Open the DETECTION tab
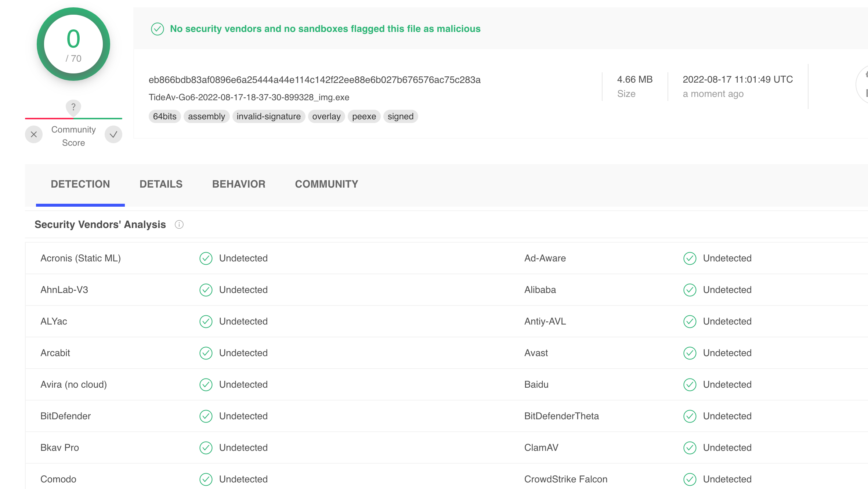This screenshot has height=489, width=868. tap(80, 184)
